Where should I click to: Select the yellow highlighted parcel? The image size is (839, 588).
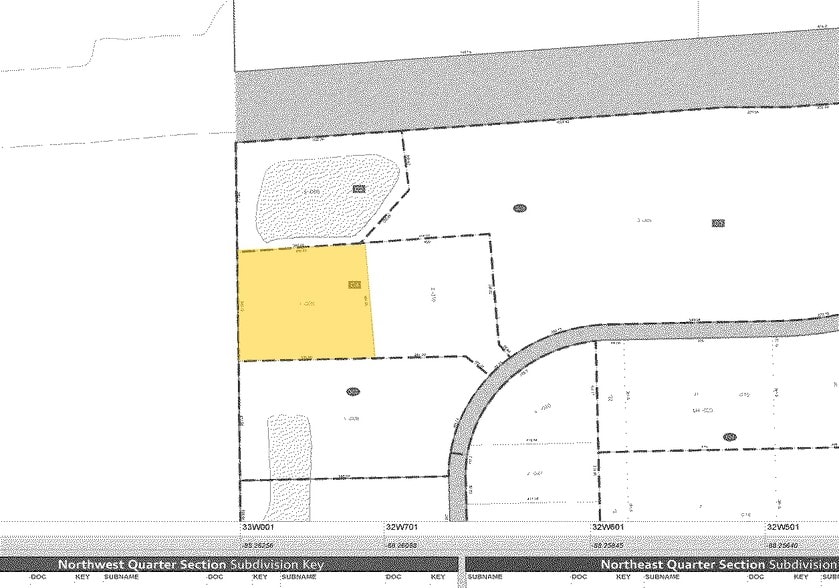tap(305, 300)
